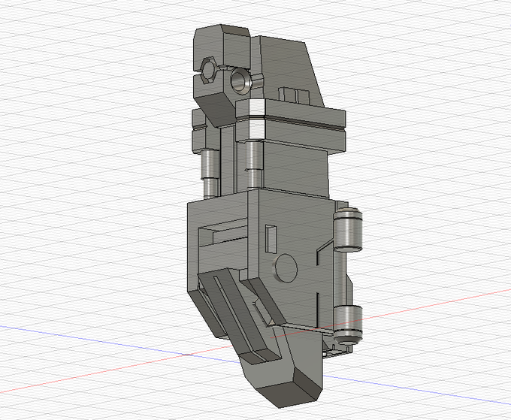Select the lower hinge roller cylinder on right
This screenshot has width=511, height=420.
[x=349, y=325]
